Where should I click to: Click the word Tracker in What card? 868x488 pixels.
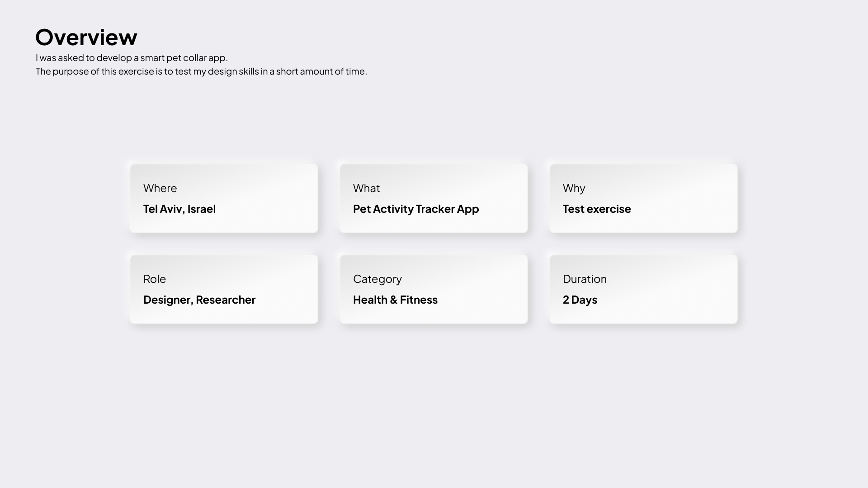[435, 209]
